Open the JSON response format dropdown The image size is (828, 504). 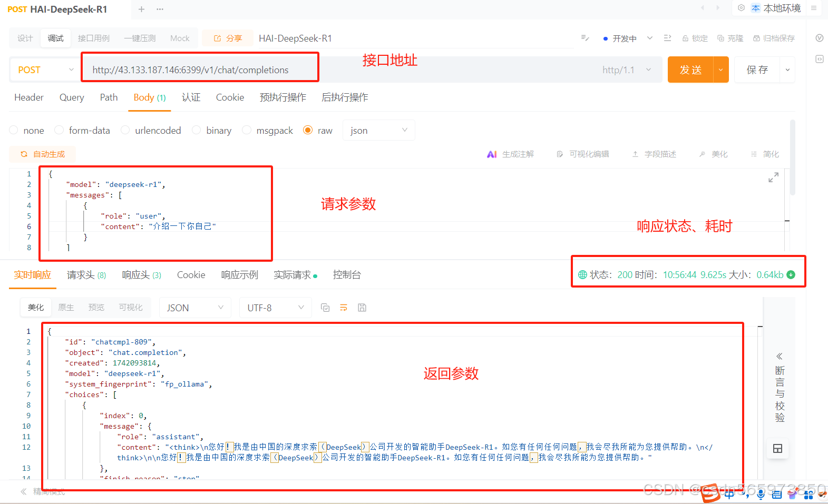click(195, 308)
